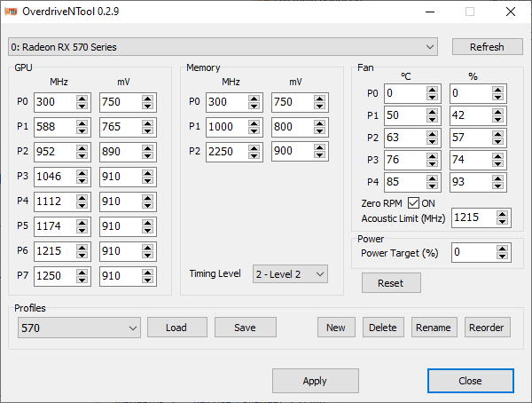Increase Fan P2 temperature with up arrow
Viewport: 532px width, 403px height.
(x=433, y=134)
